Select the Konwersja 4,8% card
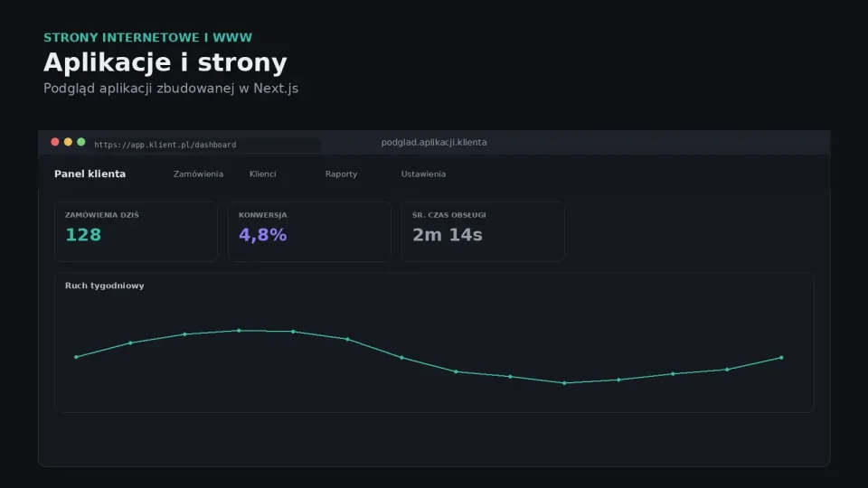Screen dimensions: 868x488 click(x=309, y=231)
